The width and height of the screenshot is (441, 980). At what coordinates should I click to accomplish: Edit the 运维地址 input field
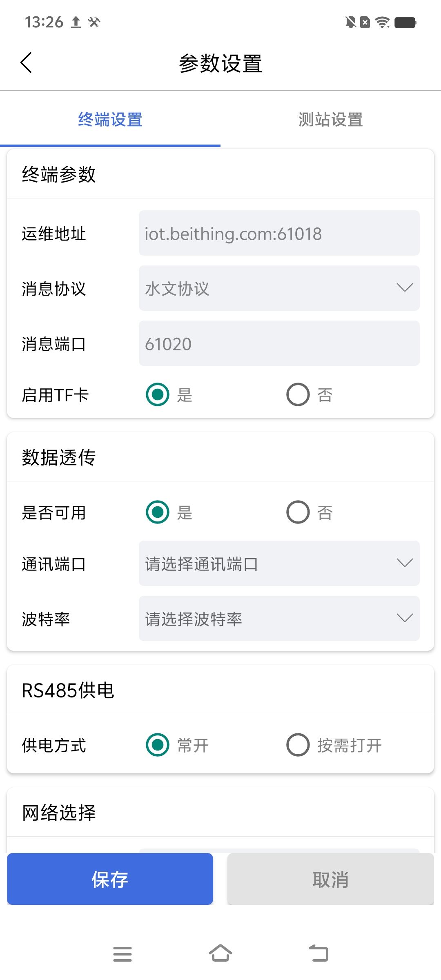[279, 233]
